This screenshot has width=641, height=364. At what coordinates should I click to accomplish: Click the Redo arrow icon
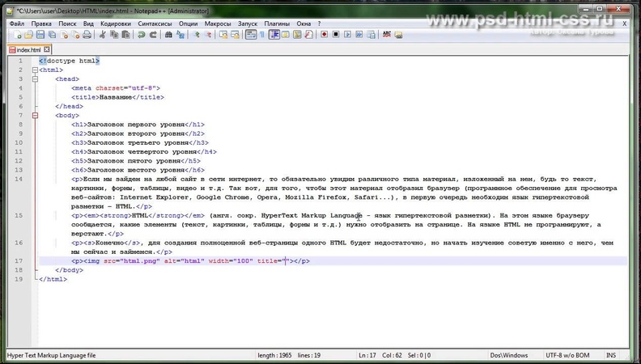[x=152, y=36]
